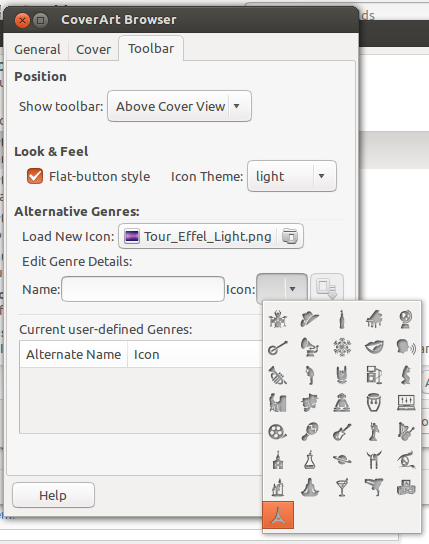The width and height of the screenshot is (429, 544).
Task: Click the Help button
Action: point(53,495)
